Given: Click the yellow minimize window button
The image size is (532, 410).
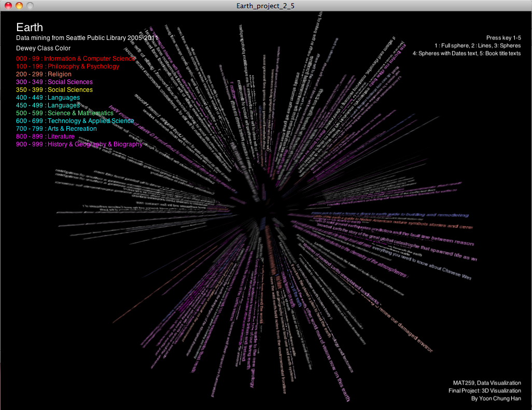Looking at the screenshot, I should pyautogui.click(x=19, y=6).
